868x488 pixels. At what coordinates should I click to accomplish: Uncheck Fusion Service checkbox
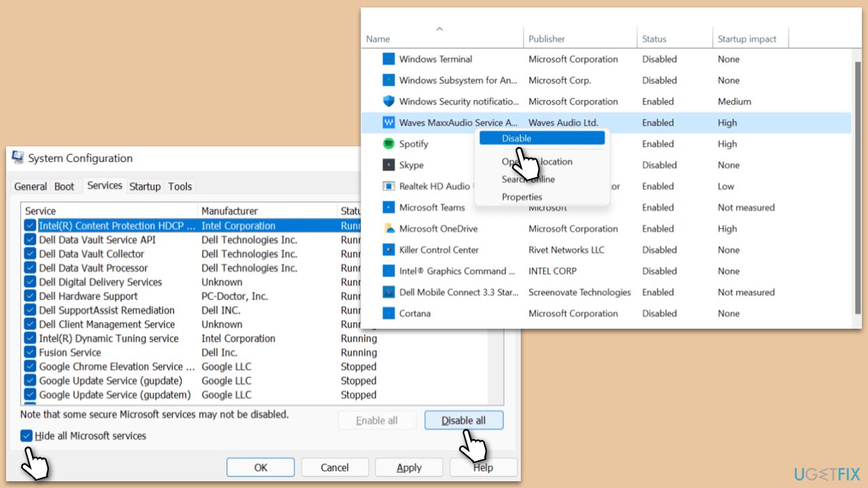pyautogui.click(x=30, y=352)
